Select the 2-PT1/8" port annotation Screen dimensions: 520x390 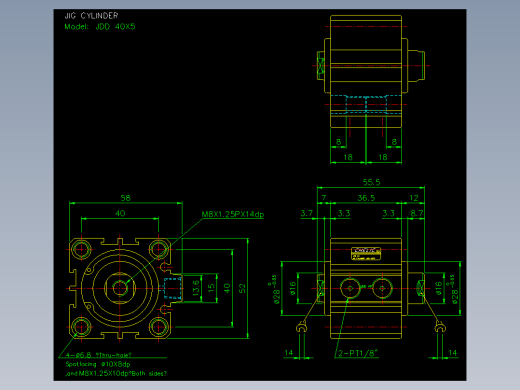(x=358, y=353)
